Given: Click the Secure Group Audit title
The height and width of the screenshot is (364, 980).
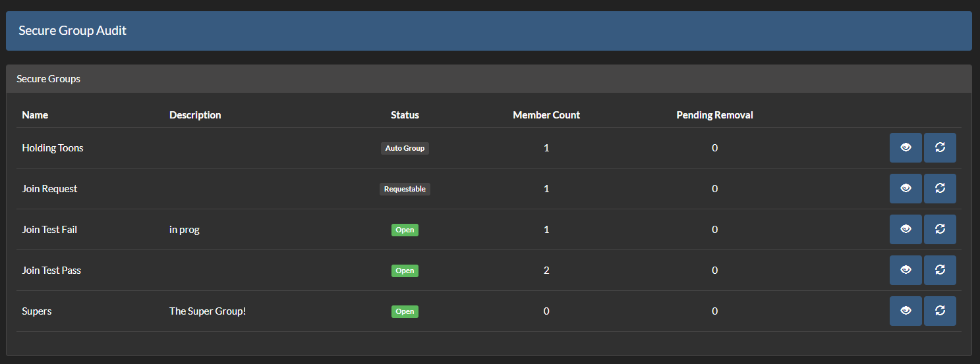Looking at the screenshot, I should click(72, 31).
